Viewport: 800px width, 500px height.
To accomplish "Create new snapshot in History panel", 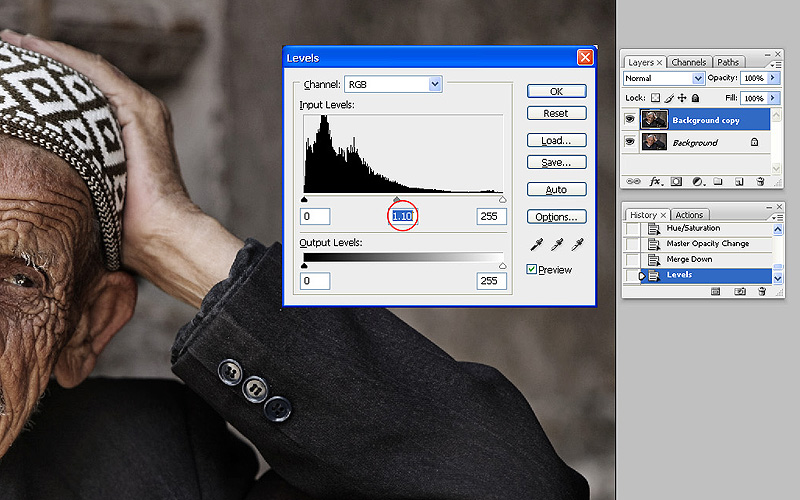I will 740,292.
